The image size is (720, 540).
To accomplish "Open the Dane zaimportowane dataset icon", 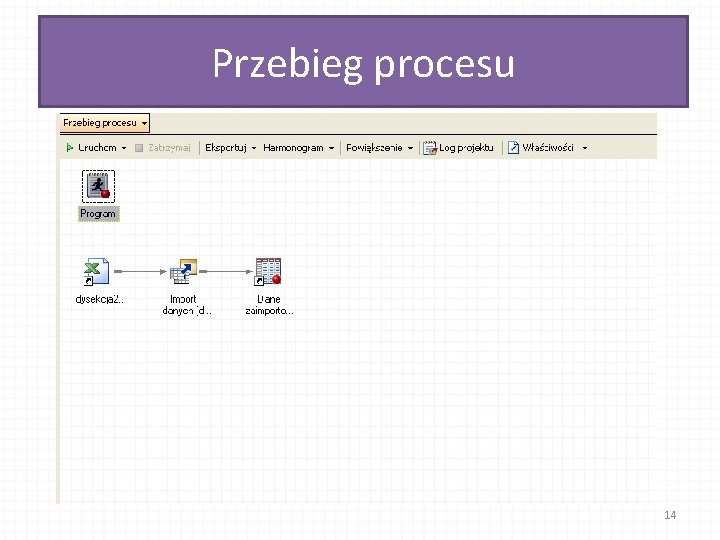I will click(x=268, y=271).
